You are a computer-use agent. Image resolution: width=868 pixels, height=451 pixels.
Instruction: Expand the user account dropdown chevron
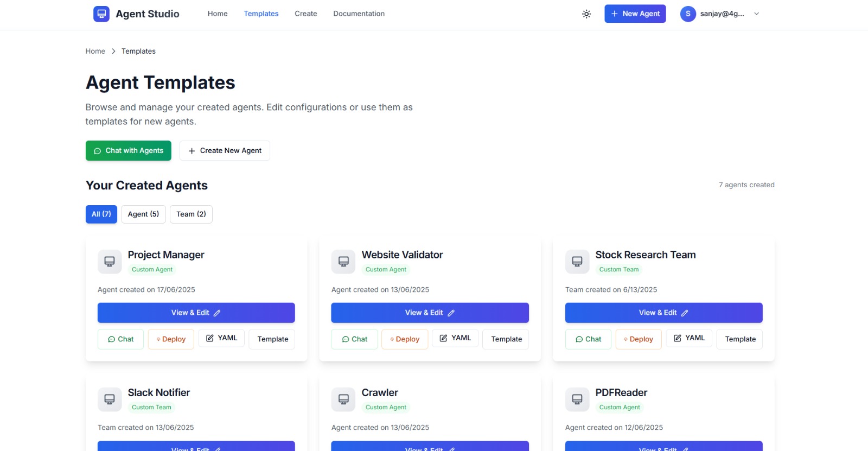tap(757, 14)
